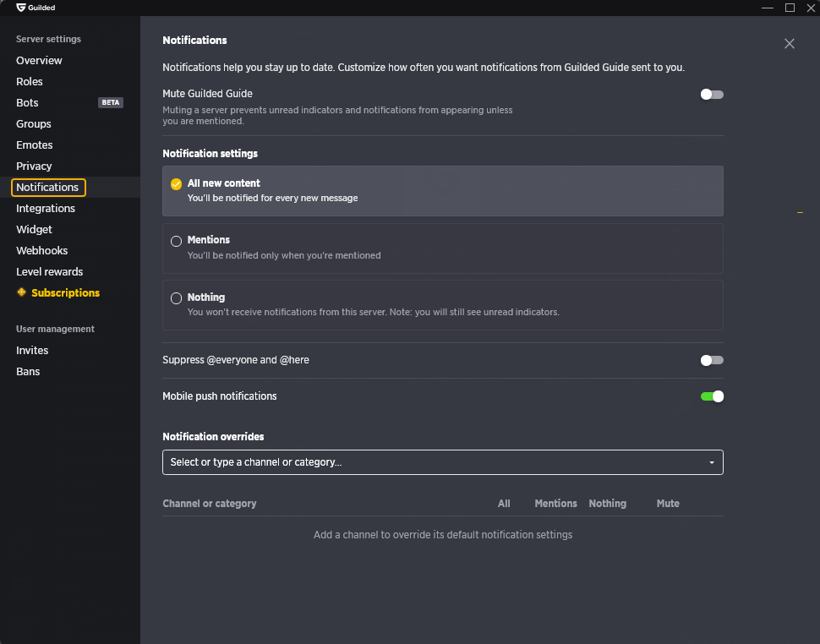Screen dimensions: 820x644
Task: Open Groups settings
Action: point(34,124)
